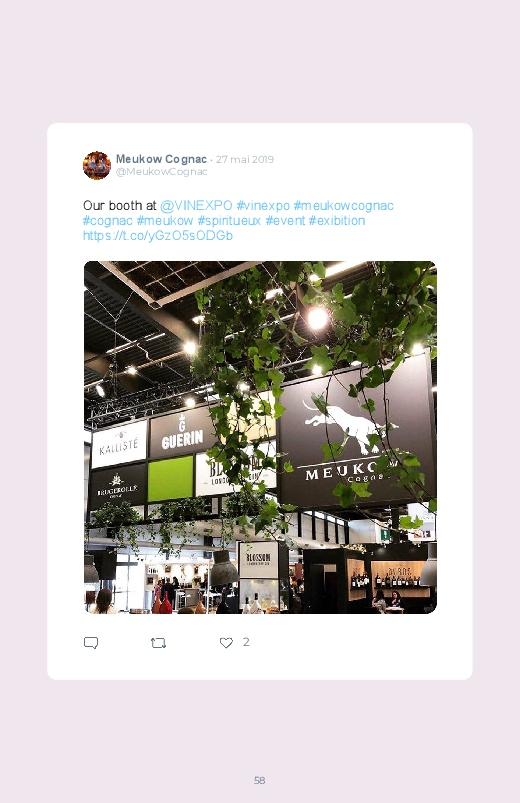Click the retweet arrows icon
The image size is (520, 803).
(158, 643)
